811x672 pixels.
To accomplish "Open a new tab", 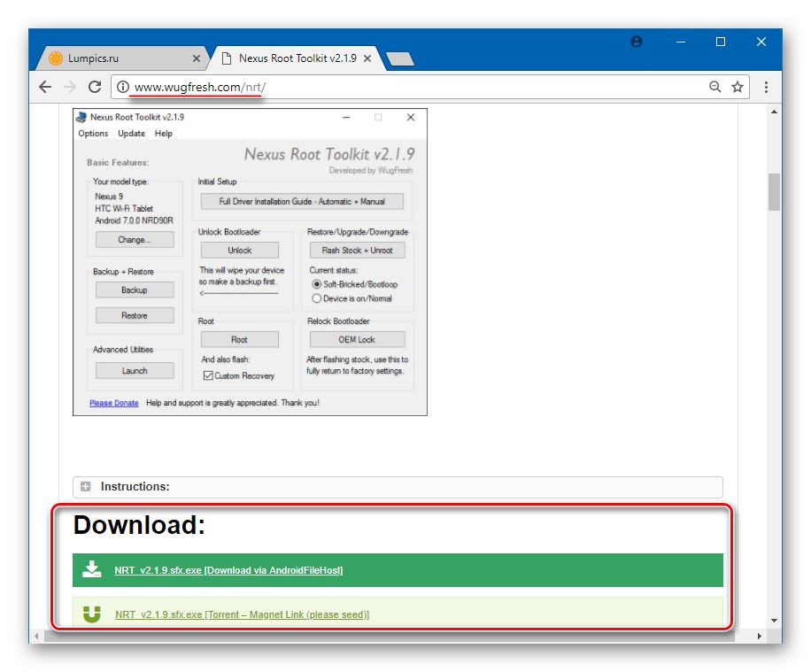I will point(400,58).
